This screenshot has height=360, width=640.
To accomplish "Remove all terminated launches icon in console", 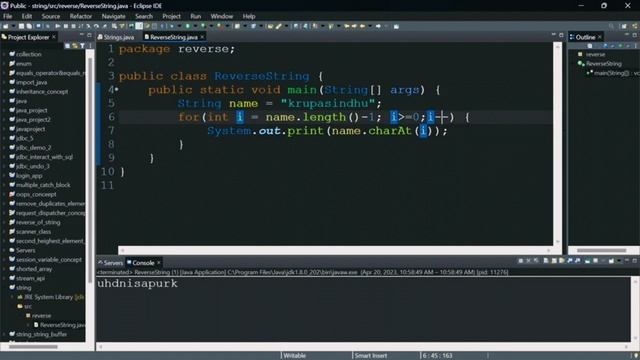I will coord(536,260).
